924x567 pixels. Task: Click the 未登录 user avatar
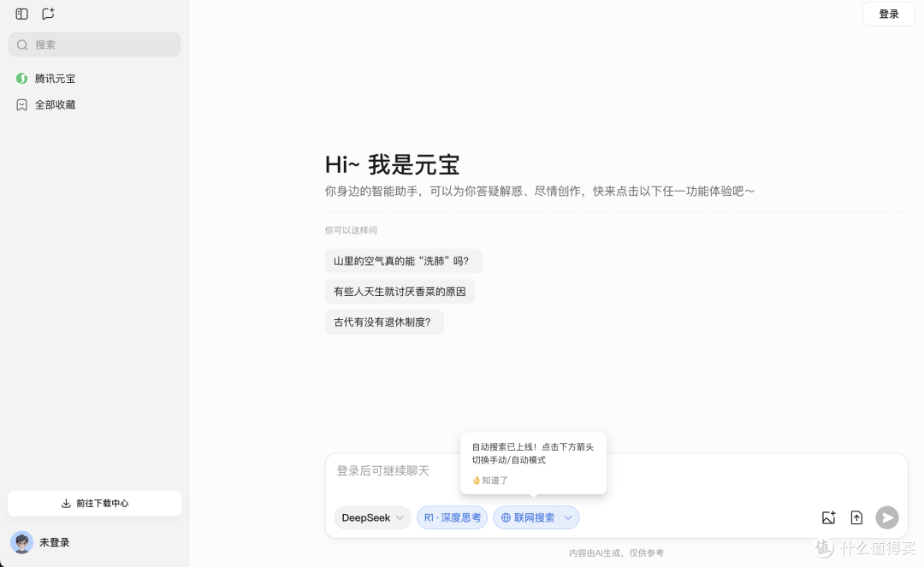coord(21,542)
